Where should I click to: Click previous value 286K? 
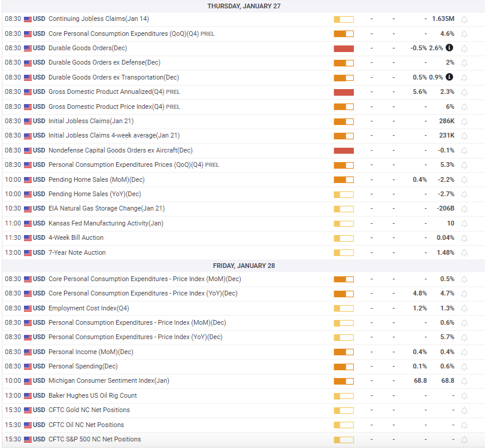(x=447, y=121)
